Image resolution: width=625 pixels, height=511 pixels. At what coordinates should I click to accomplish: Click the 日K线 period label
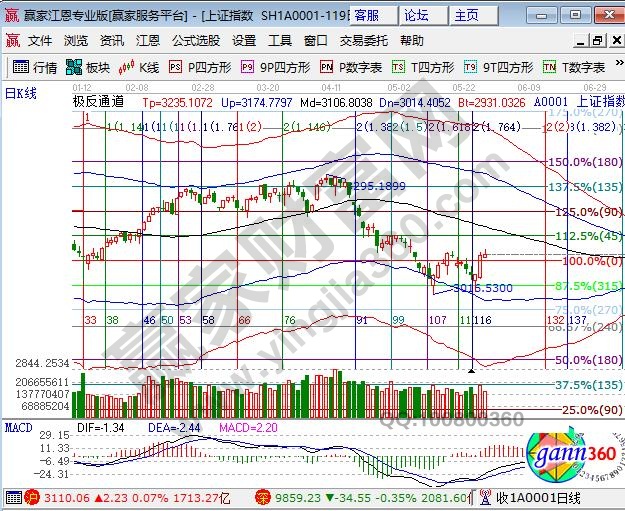click(22, 92)
